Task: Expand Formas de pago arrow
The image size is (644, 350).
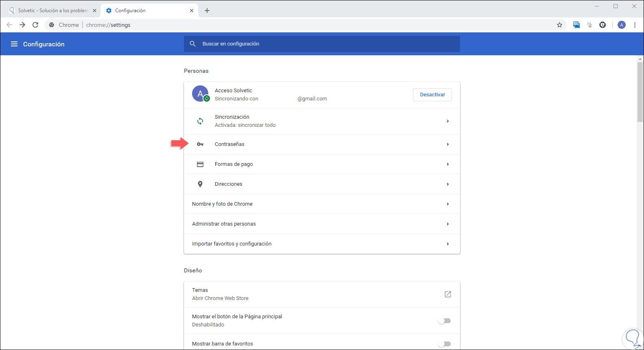Action: click(448, 164)
